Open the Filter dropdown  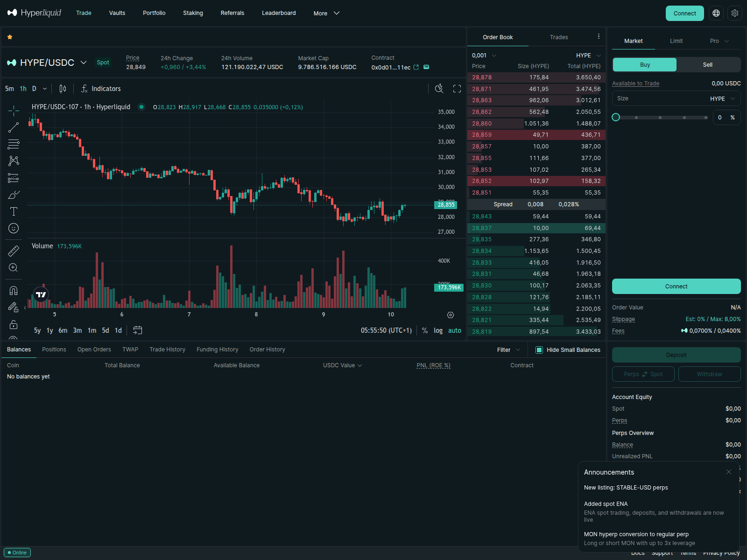coord(508,350)
